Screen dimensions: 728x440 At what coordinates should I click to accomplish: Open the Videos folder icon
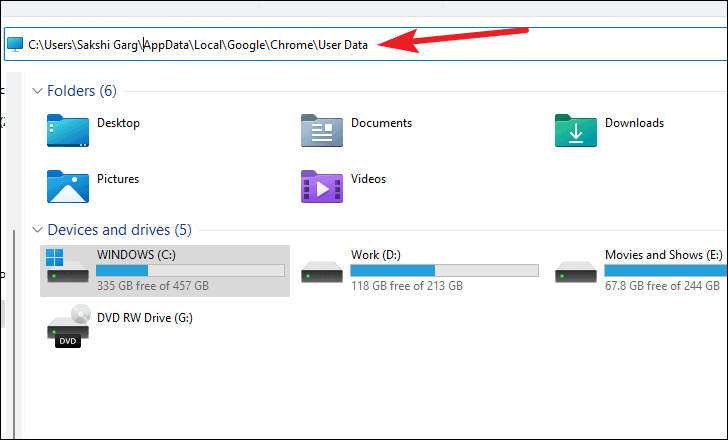322,187
